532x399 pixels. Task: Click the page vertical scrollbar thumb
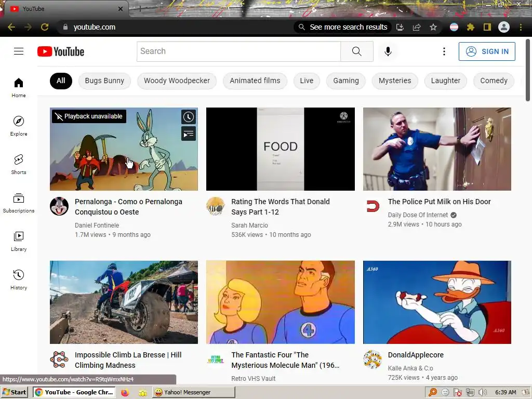(528, 70)
